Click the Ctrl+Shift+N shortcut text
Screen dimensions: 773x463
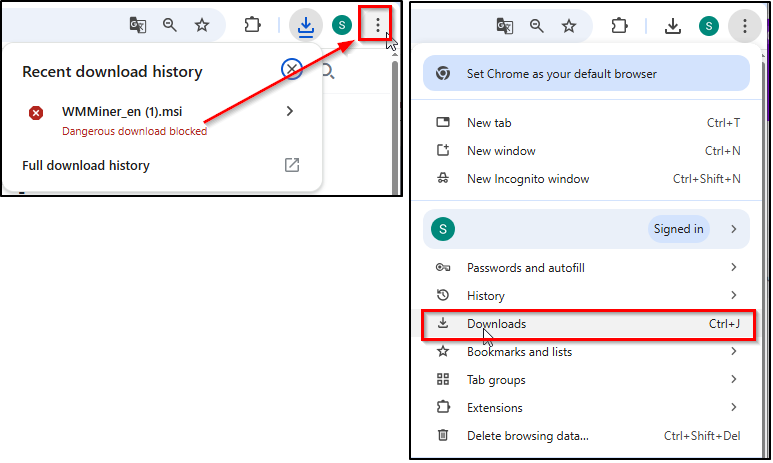[706, 178]
